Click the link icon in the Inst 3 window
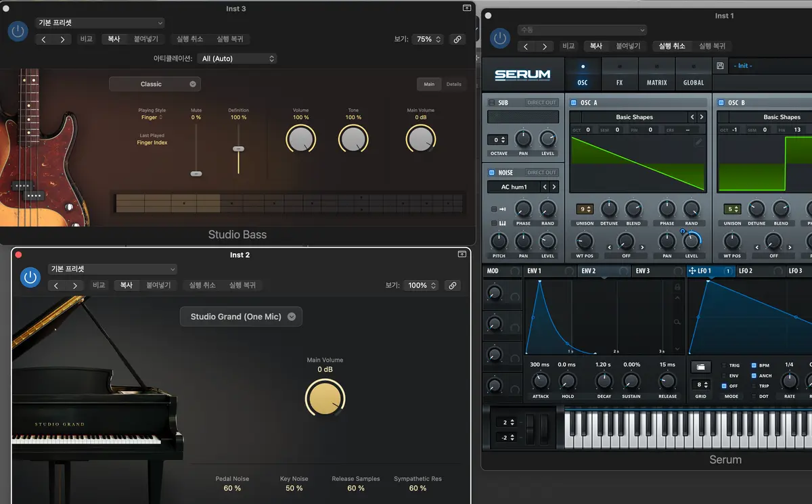This screenshot has height=504, width=812. pyautogui.click(x=457, y=39)
